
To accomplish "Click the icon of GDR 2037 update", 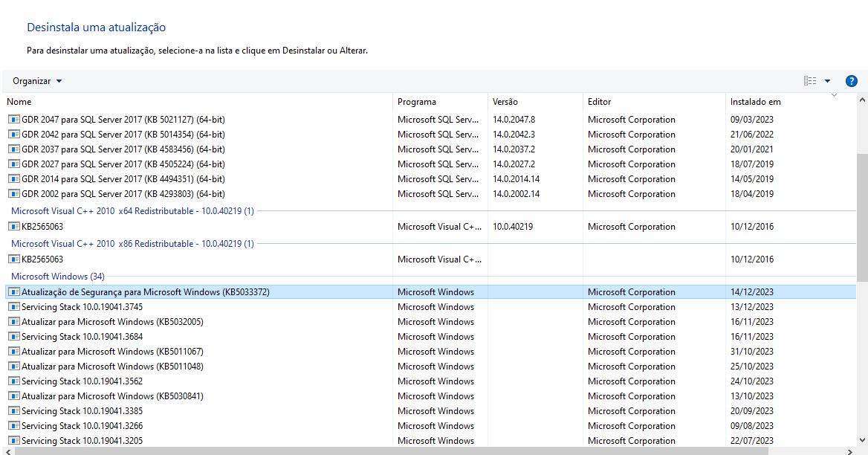I will [14, 149].
